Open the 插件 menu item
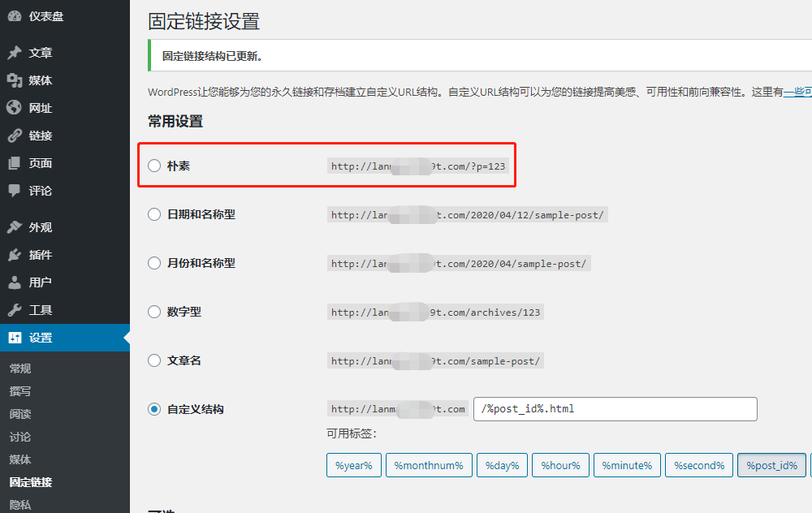The height and width of the screenshot is (513, 812). tap(41, 255)
